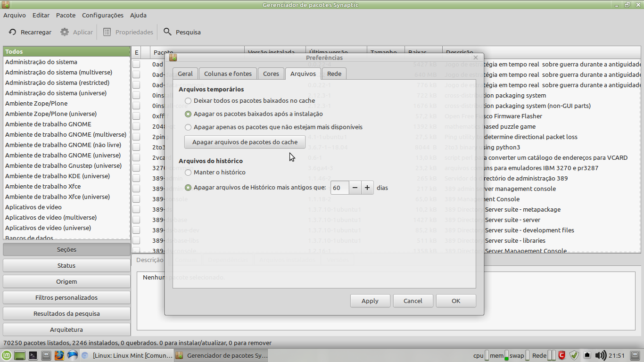The width and height of the screenshot is (644, 362).
Task: Click the Gerenciador de pacotes taskbar entry
Action: point(222,355)
